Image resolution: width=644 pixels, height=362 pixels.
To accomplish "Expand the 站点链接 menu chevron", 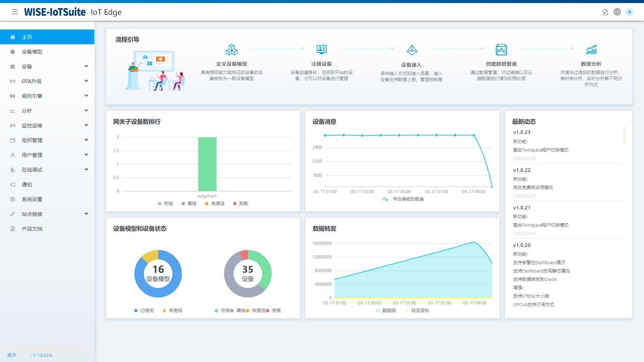I will coord(86,214).
